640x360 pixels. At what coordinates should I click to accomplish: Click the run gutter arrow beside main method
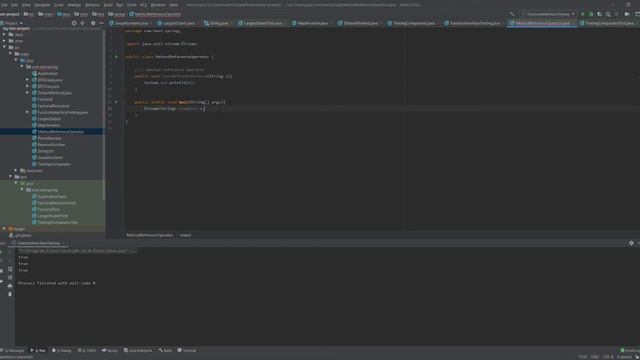coord(116,102)
